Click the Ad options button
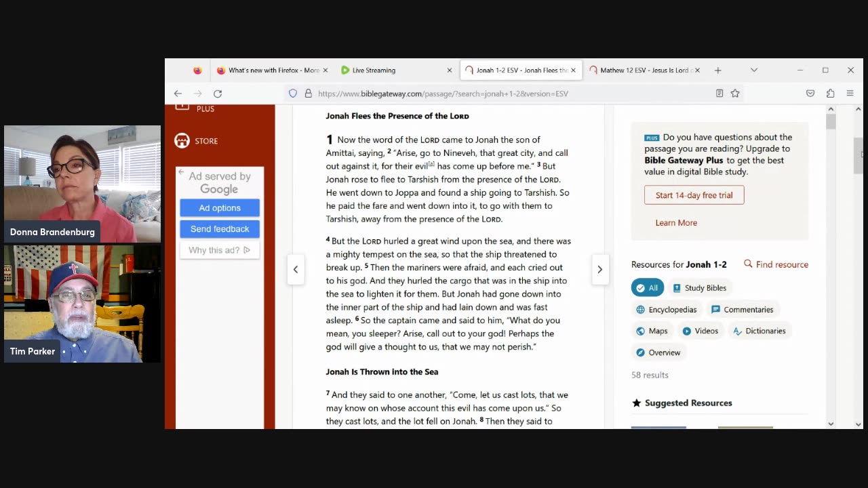The height and width of the screenshot is (488, 868). [x=220, y=208]
